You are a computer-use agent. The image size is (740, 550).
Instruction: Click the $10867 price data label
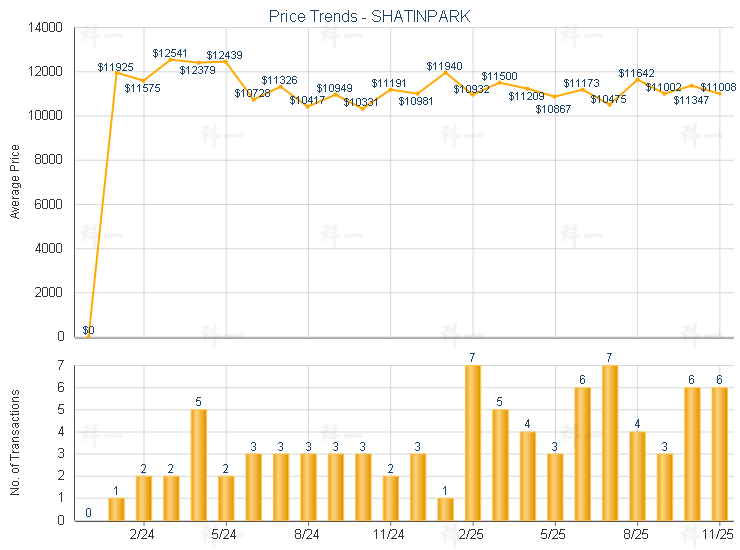click(553, 108)
